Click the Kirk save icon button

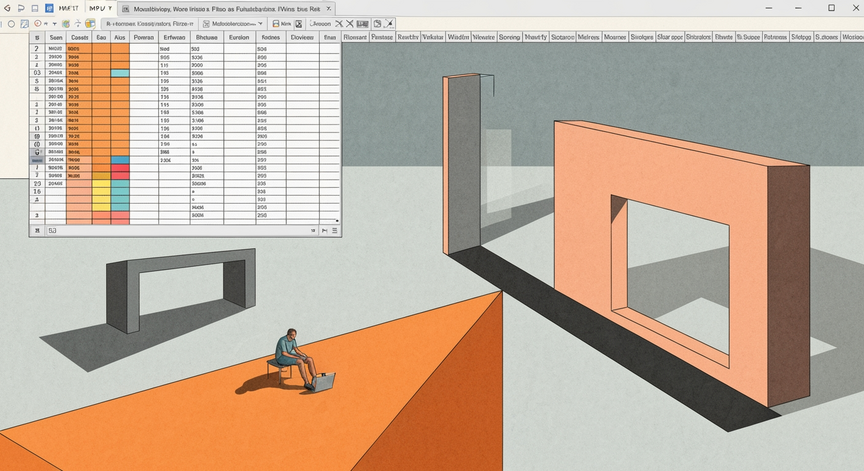tap(282, 24)
